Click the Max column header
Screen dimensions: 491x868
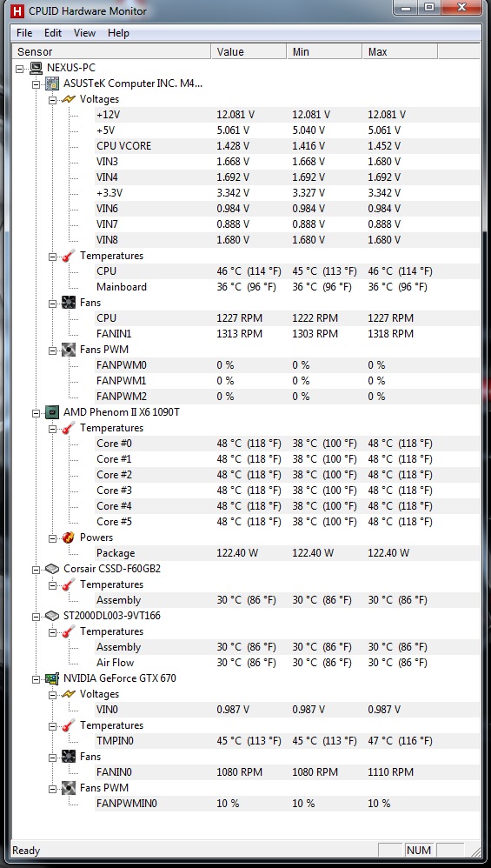[x=400, y=52]
